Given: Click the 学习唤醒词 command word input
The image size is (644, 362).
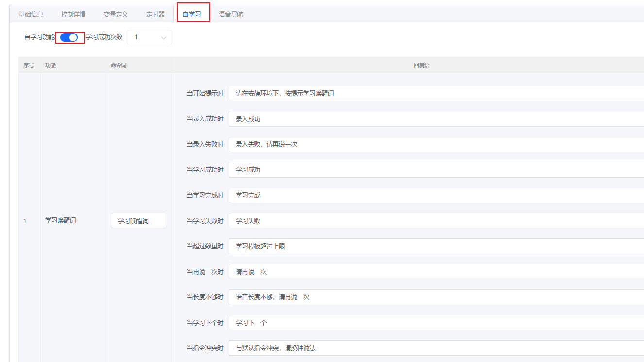Looking at the screenshot, I should [x=138, y=220].
